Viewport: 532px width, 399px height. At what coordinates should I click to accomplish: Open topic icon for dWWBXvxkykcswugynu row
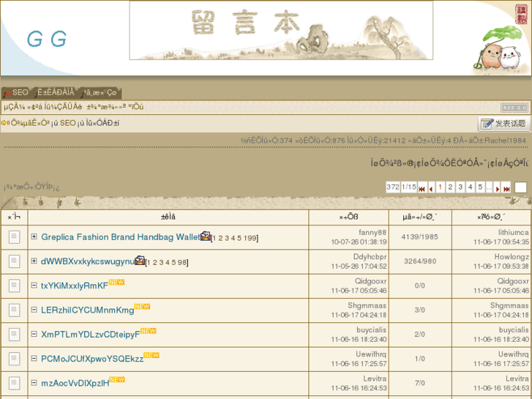[x=14, y=261]
